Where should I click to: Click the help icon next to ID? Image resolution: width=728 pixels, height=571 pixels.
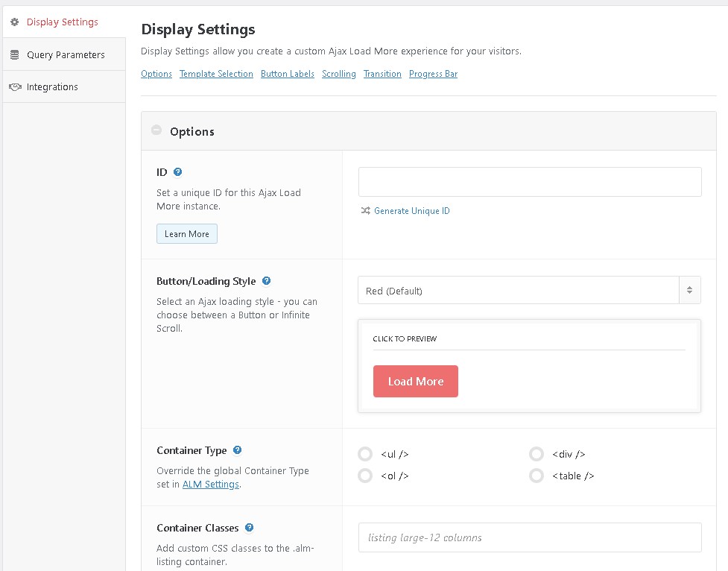point(177,172)
